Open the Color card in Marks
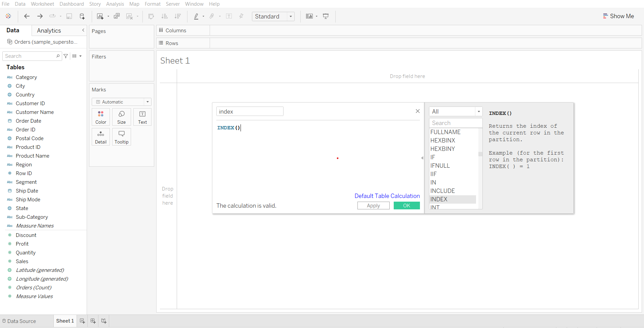This screenshot has width=644, height=328. point(100,117)
